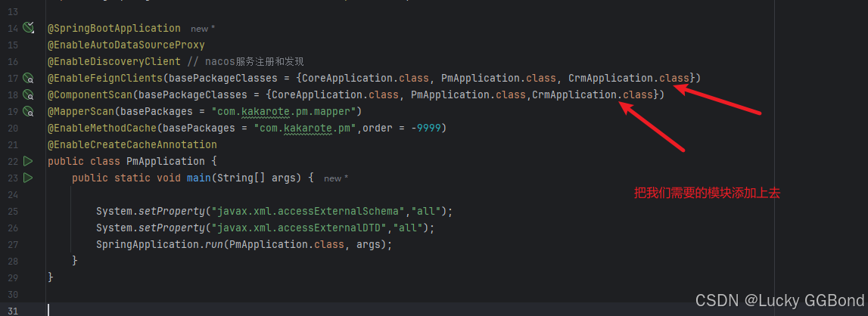The width and height of the screenshot is (868, 316).
Task: Click the @EnableAutoDataSourceProxy annotation
Action: pos(126,45)
